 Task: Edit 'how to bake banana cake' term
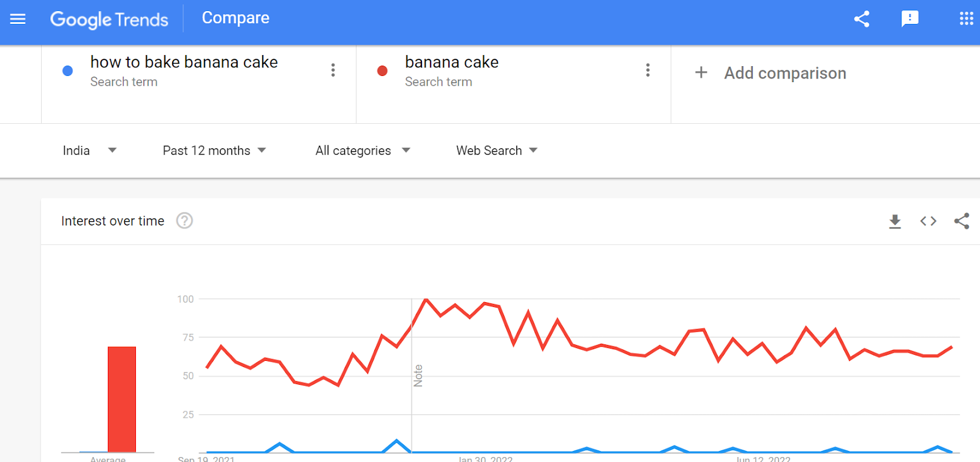pyautogui.click(x=184, y=62)
